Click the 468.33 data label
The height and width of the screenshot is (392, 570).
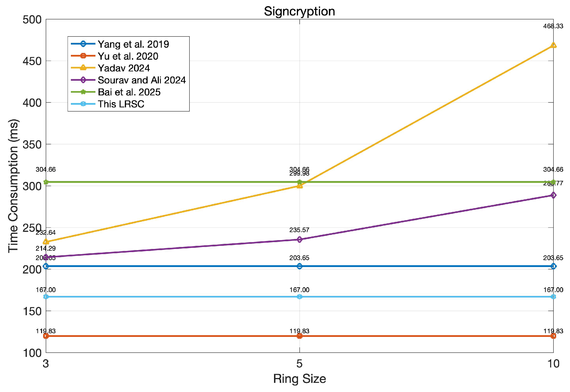click(553, 26)
